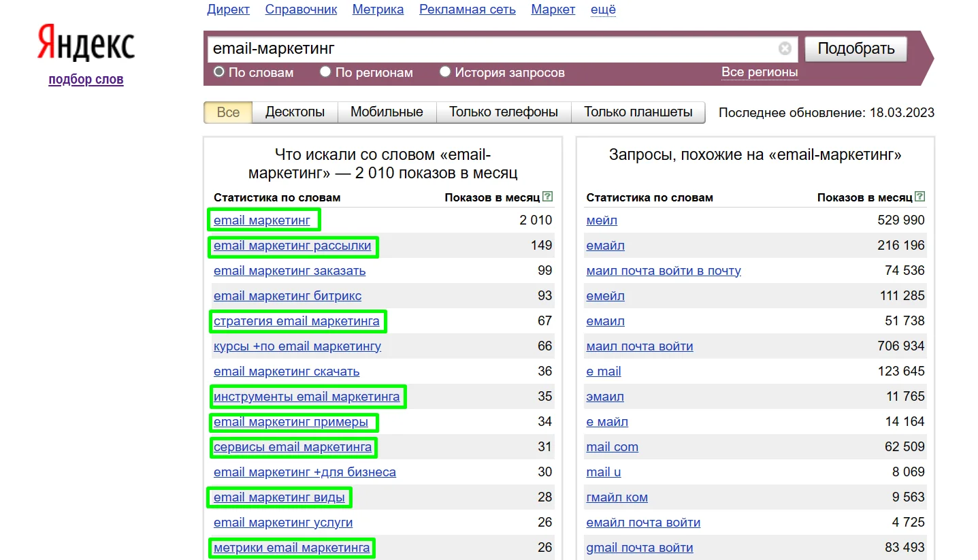Screen dimensions: 978x560
Task: Select the 'Только телефоны' tab
Action: [503, 112]
